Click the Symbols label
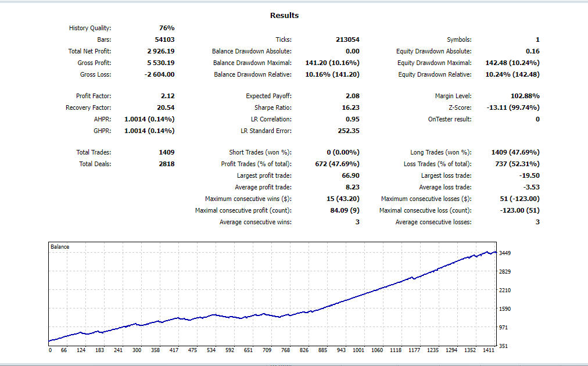 (x=459, y=40)
